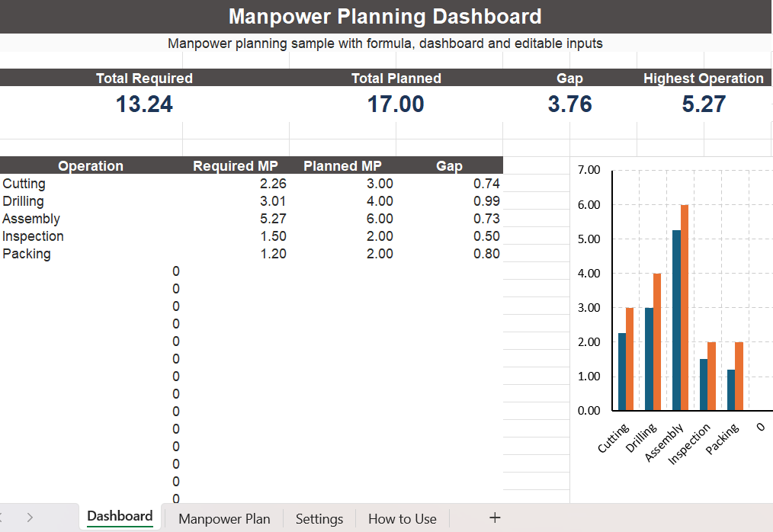Image resolution: width=773 pixels, height=532 pixels.
Task: Select the Manpower Planning Dashboard title cell
Action: (x=385, y=16)
